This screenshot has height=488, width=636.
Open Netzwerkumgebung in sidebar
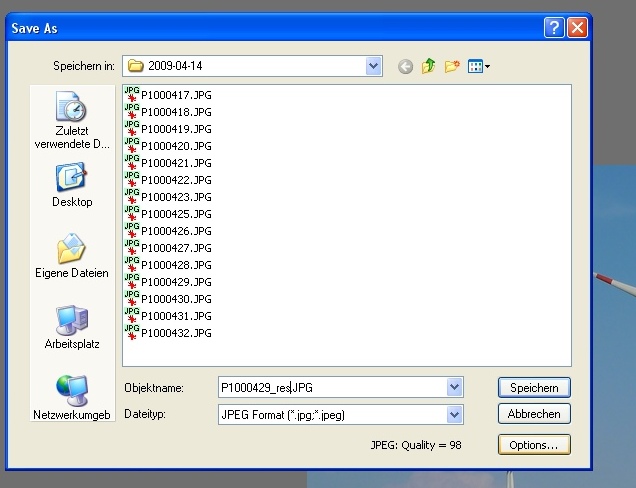pos(72,398)
